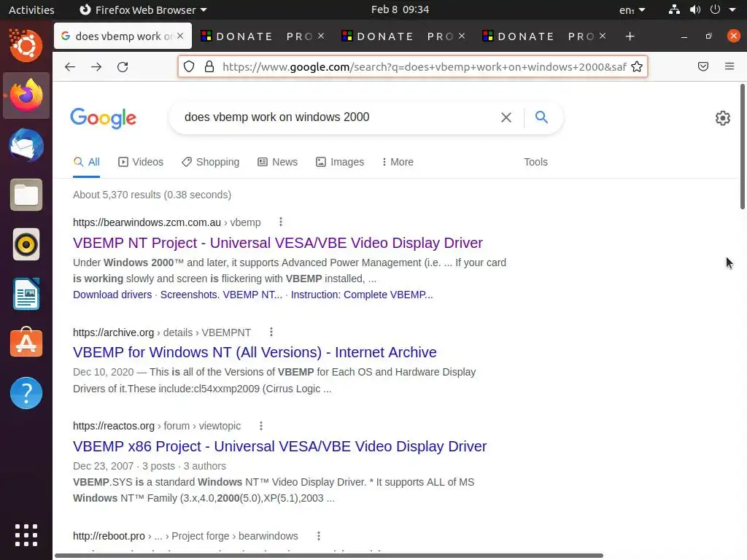This screenshot has height=560, width=747.
Task: Open VBEMP x86 Project result link
Action: [279, 446]
